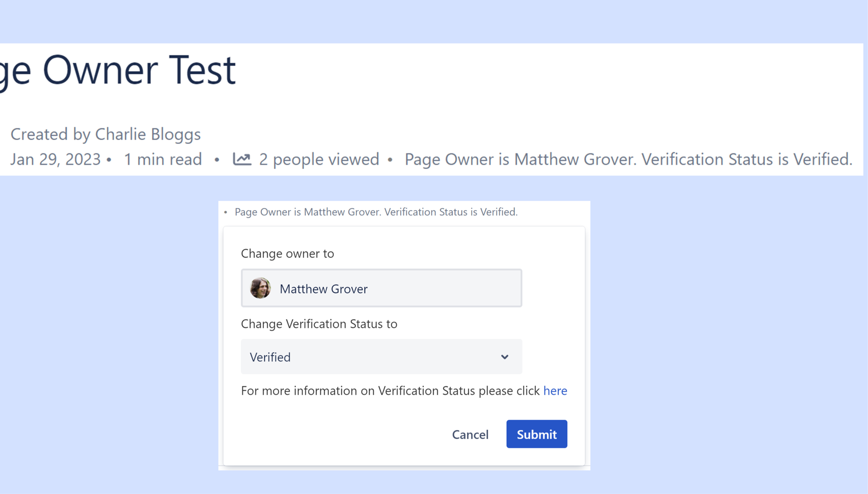Click the 'For more information' help sentence
868x494 pixels.
click(x=390, y=391)
